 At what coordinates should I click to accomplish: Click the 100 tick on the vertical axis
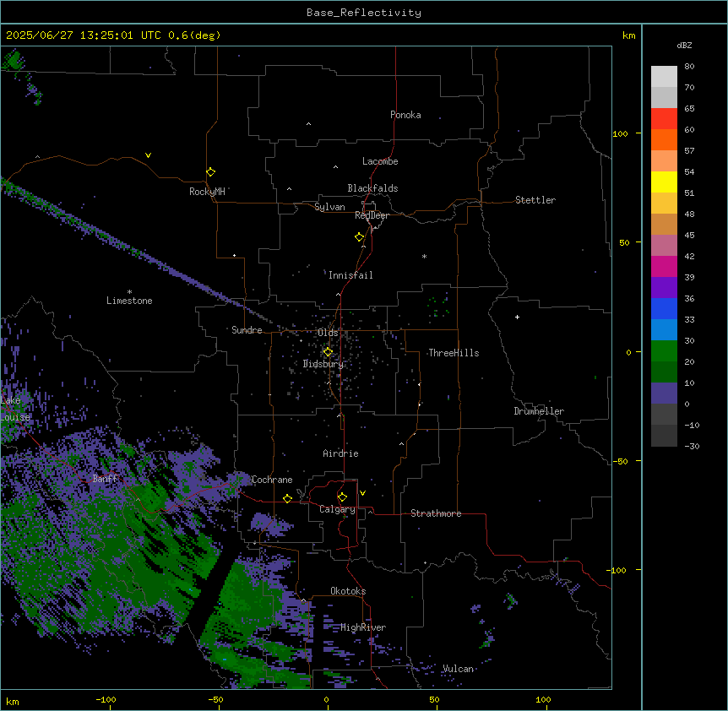[x=620, y=133]
